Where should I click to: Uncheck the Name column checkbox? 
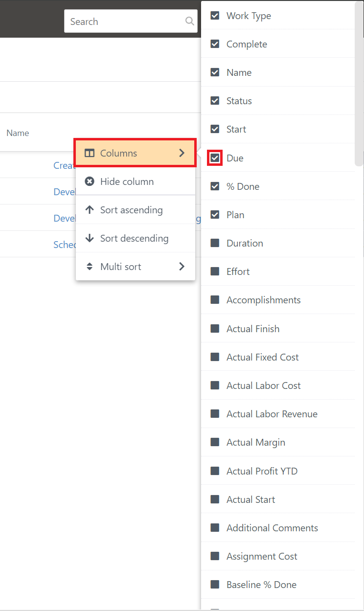click(x=215, y=72)
